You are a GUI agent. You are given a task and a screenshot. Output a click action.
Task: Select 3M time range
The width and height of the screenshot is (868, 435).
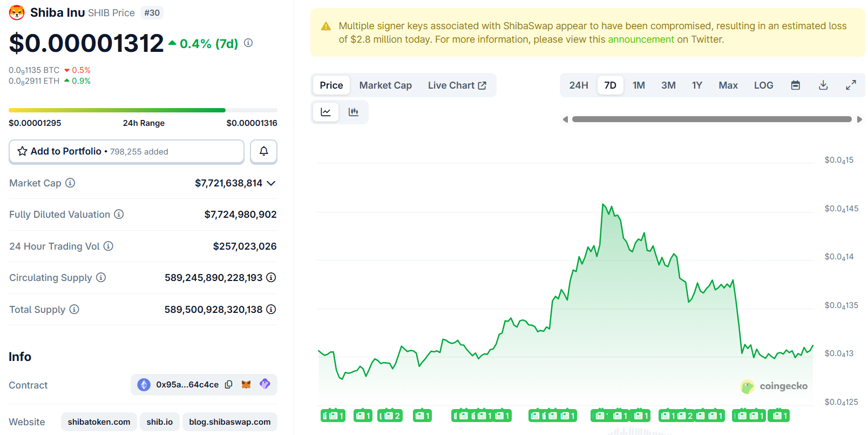point(669,85)
